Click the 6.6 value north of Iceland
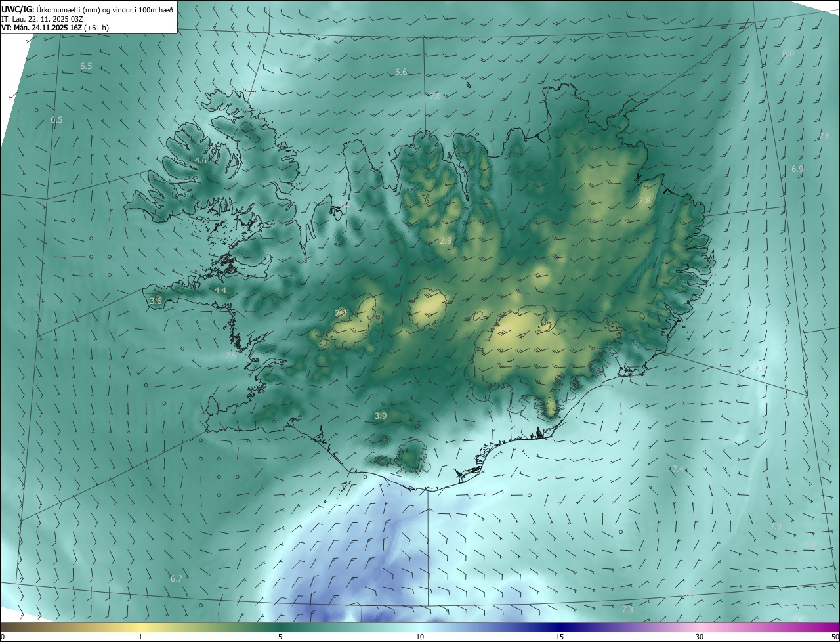Screen dimensions: 840x642 [401, 72]
